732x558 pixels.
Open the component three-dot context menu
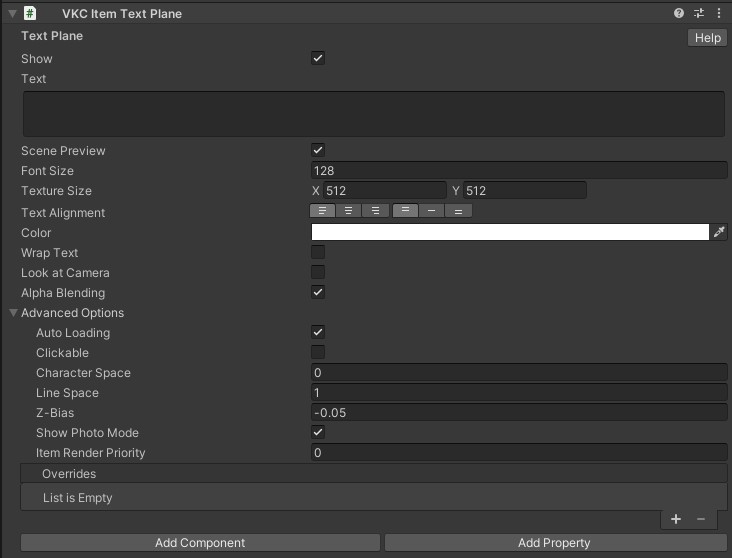click(x=719, y=14)
